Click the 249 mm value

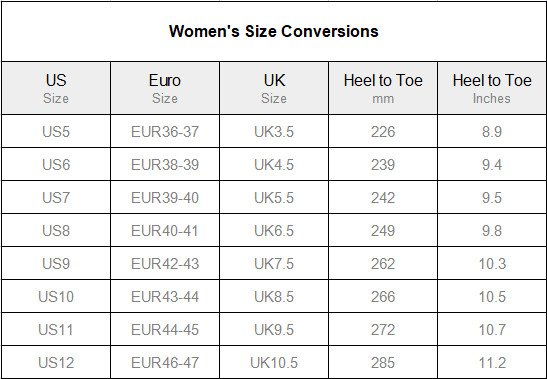pos(383,230)
